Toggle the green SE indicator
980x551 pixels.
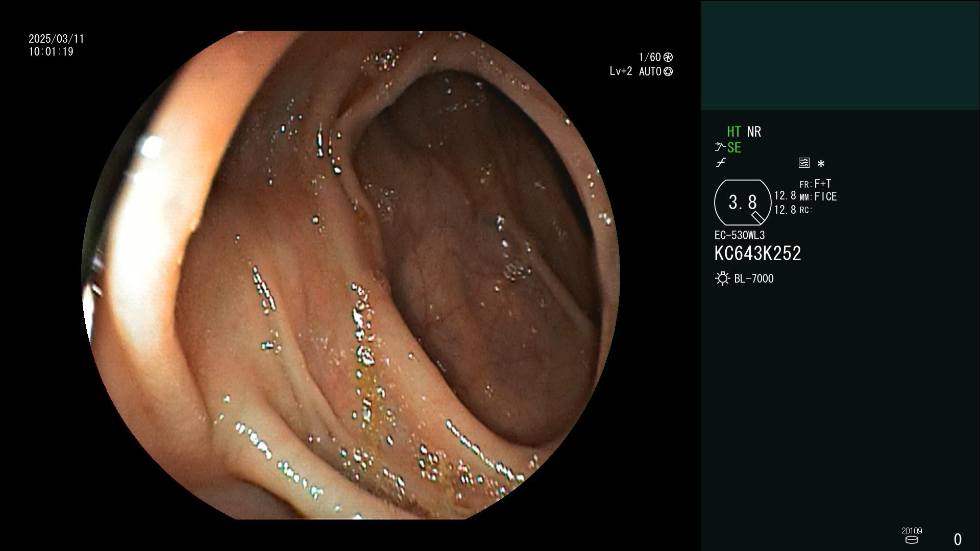734,148
